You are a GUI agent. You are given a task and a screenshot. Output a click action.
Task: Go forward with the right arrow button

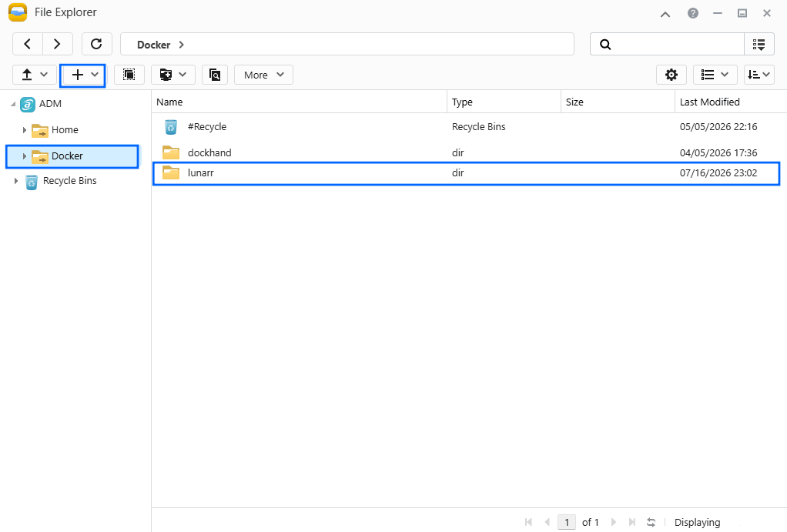(57, 44)
